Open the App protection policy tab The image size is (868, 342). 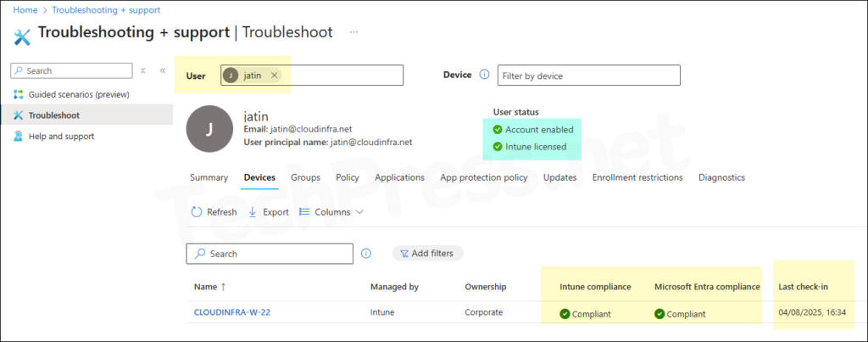click(x=484, y=177)
